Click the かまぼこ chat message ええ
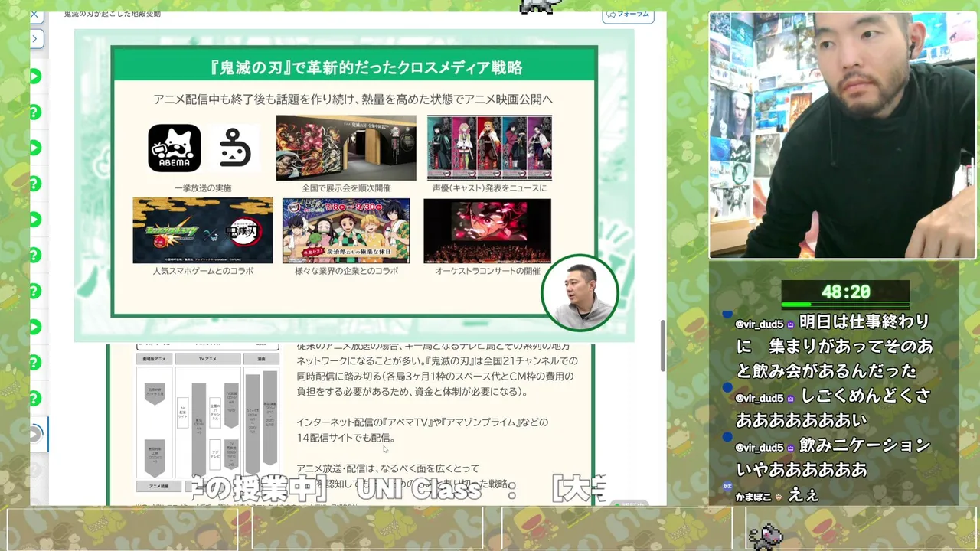Image resolution: width=980 pixels, height=551 pixels. (x=777, y=496)
